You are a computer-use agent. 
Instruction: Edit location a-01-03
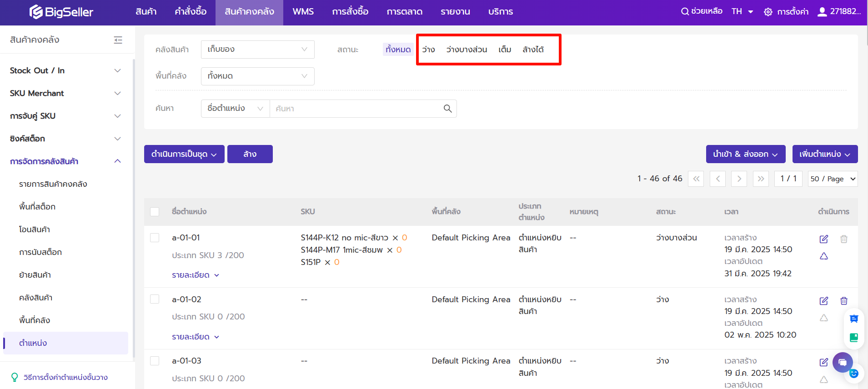pos(824,362)
